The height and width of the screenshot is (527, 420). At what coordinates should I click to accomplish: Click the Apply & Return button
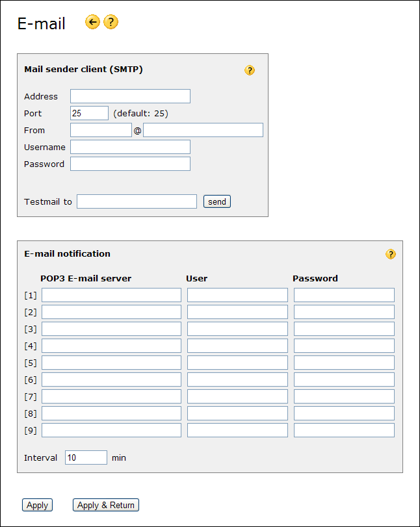(x=105, y=505)
